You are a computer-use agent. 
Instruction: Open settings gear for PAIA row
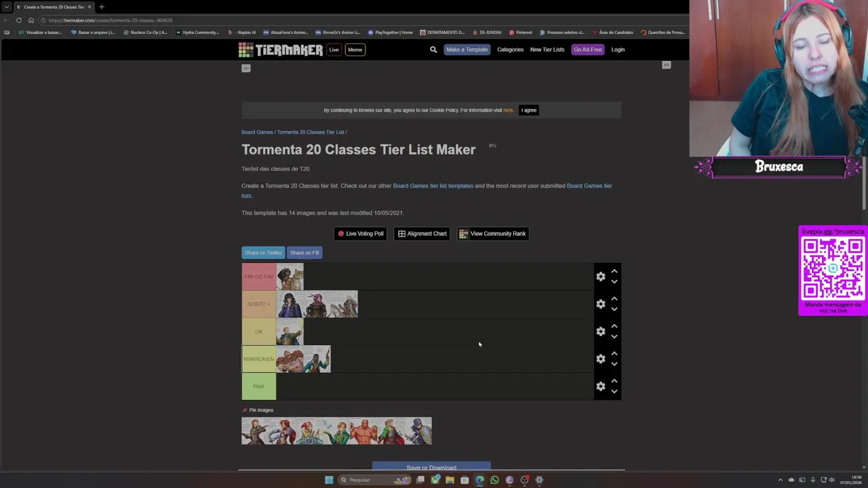click(600, 386)
